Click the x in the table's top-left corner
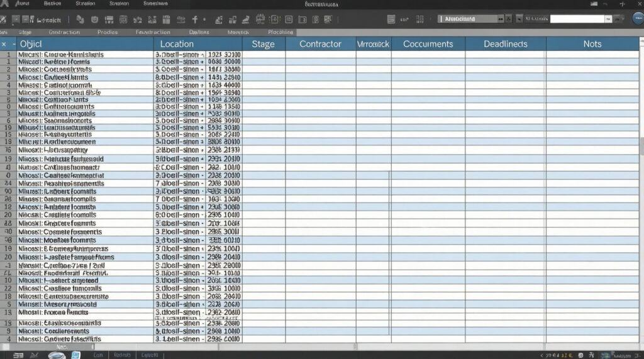Viewport: 644px width, 359px height. coord(4,44)
